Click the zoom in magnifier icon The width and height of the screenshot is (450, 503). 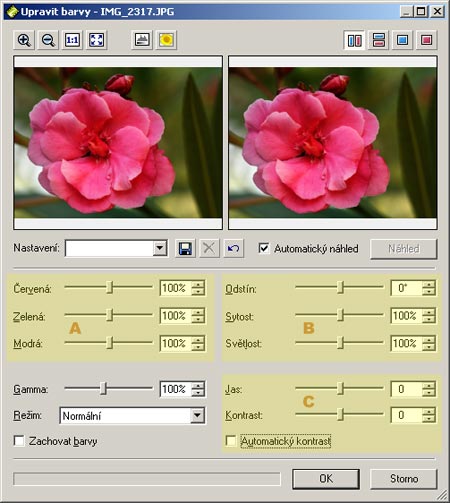click(24, 40)
